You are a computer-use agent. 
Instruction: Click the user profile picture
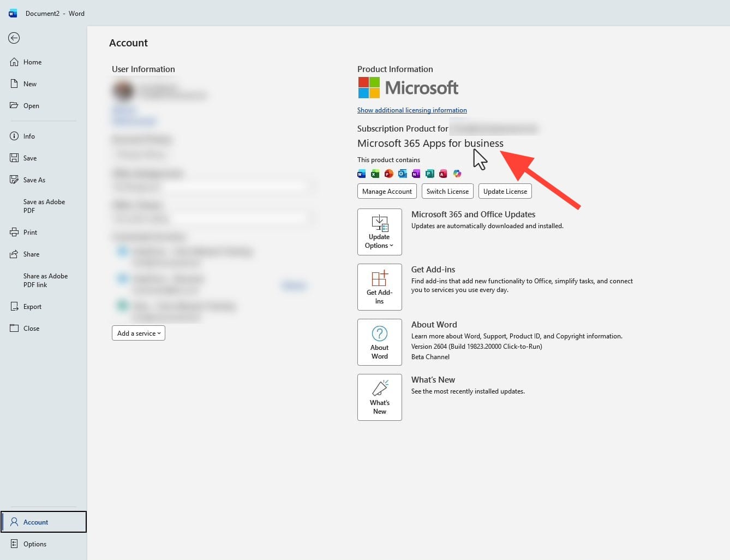point(123,91)
